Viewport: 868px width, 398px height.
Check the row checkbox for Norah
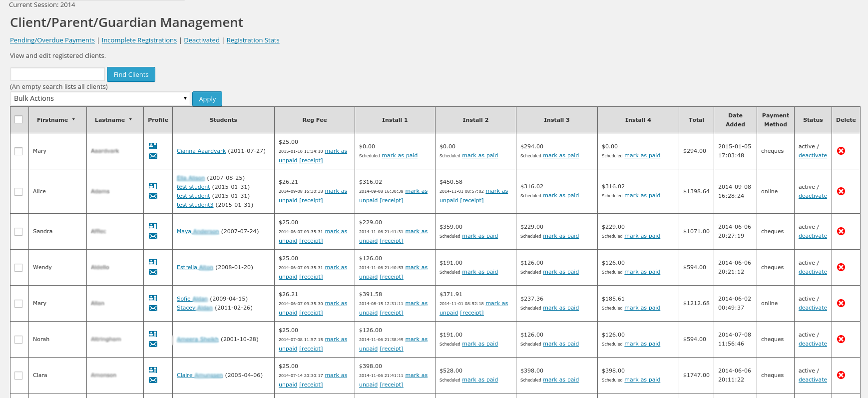click(18, 340)
